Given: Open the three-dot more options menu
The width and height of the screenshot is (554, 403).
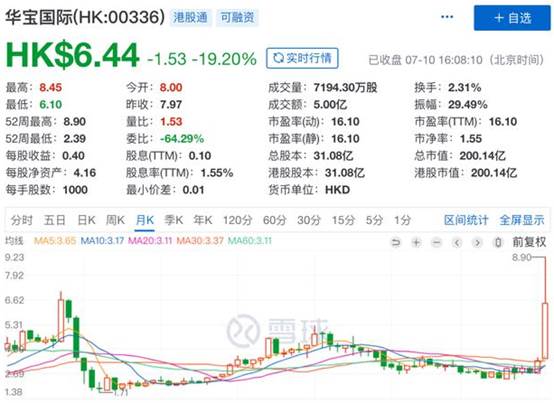Looking at the screenshot, I should click(447, 17).
